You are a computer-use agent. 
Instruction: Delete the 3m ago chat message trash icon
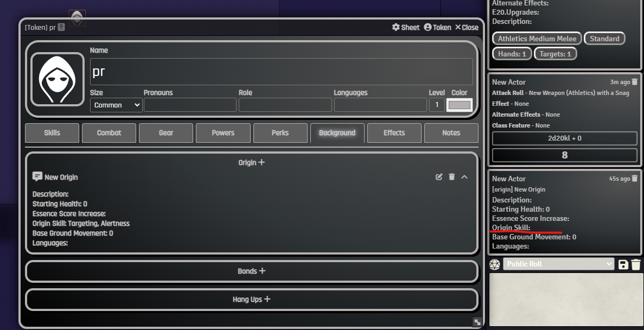[x=636, y=81]
